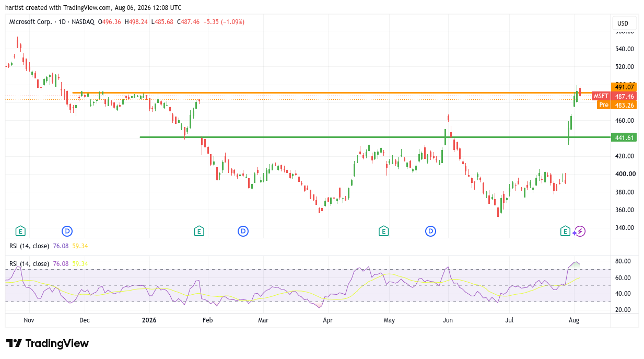The image size is (644, 359).
Task: Click the 60.00 RSI axis label
Action: [623, 278]
